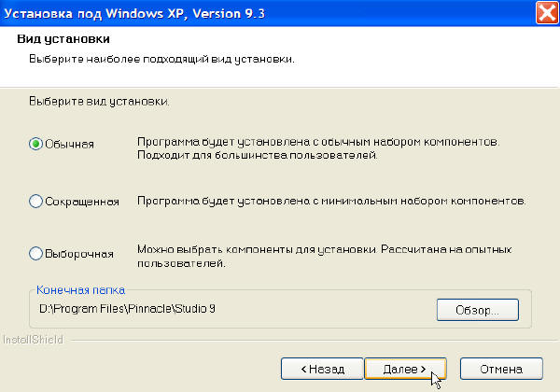Go back with the Назад button

coord(320,368)
